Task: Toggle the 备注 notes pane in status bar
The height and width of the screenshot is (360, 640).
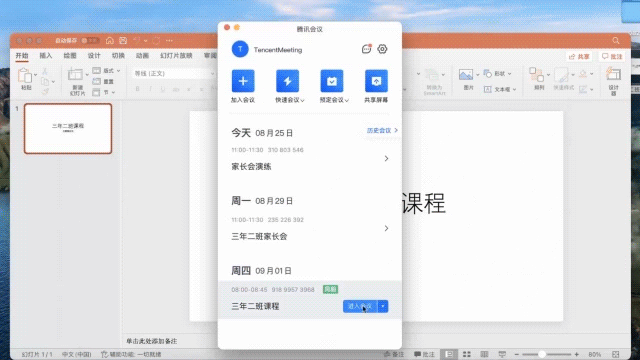Action: pos(394,354)
